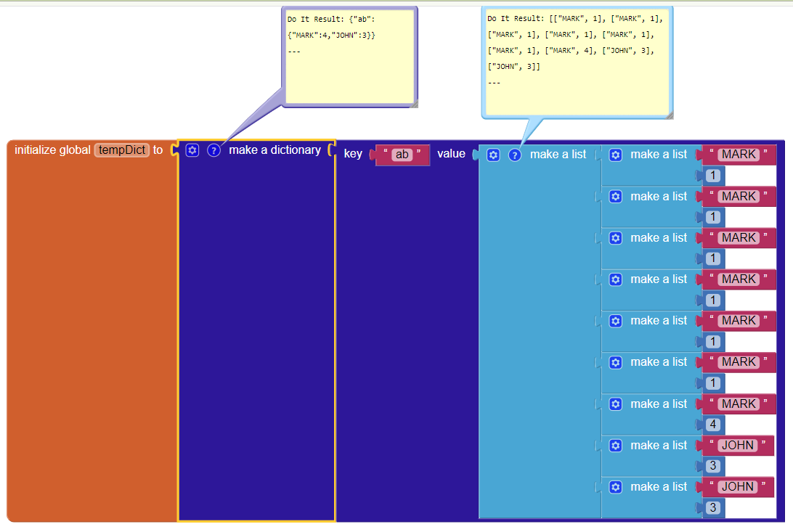Viewport: 793px width, 532px height.
Task: Open the mutator gear on make a dictionary
Action: click(x=192, y=150)
